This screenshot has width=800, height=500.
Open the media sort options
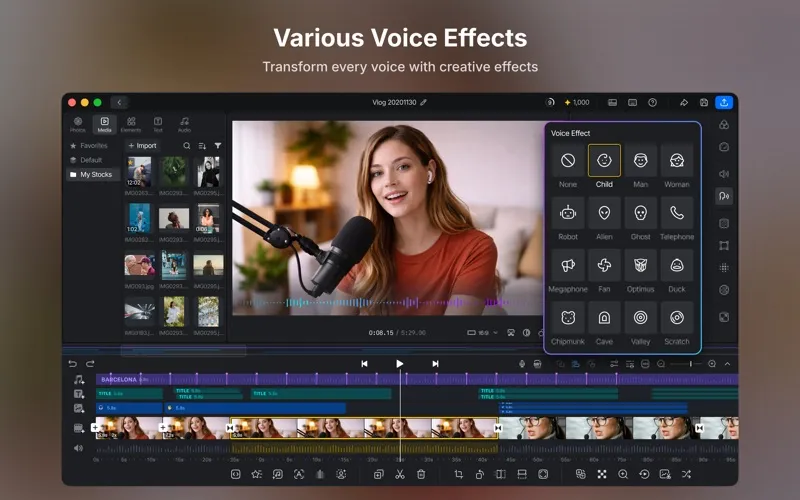coord(202,146)
